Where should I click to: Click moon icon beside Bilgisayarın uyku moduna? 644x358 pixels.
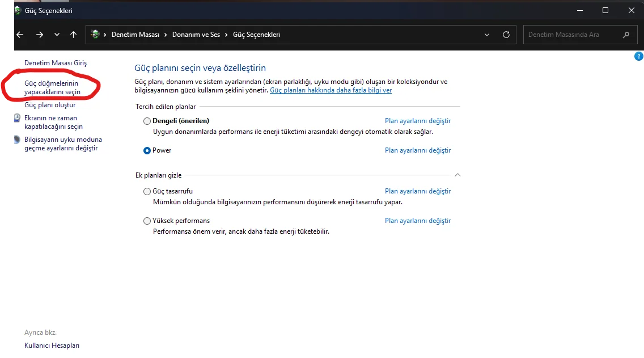[17, 140]
